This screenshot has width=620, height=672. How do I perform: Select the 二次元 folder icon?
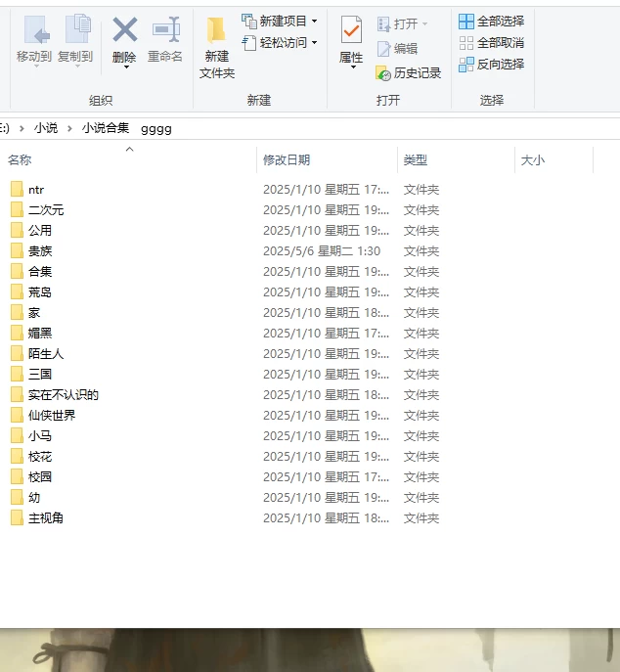[17, 209]
